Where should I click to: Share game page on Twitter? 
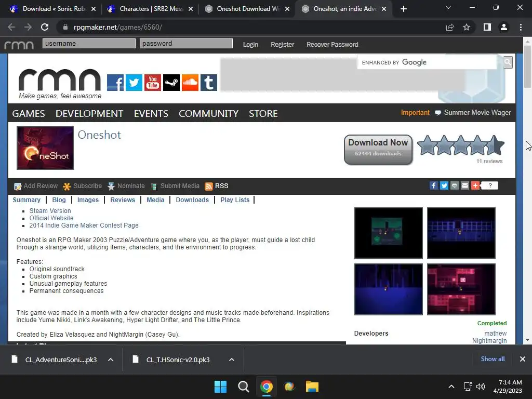444,185
